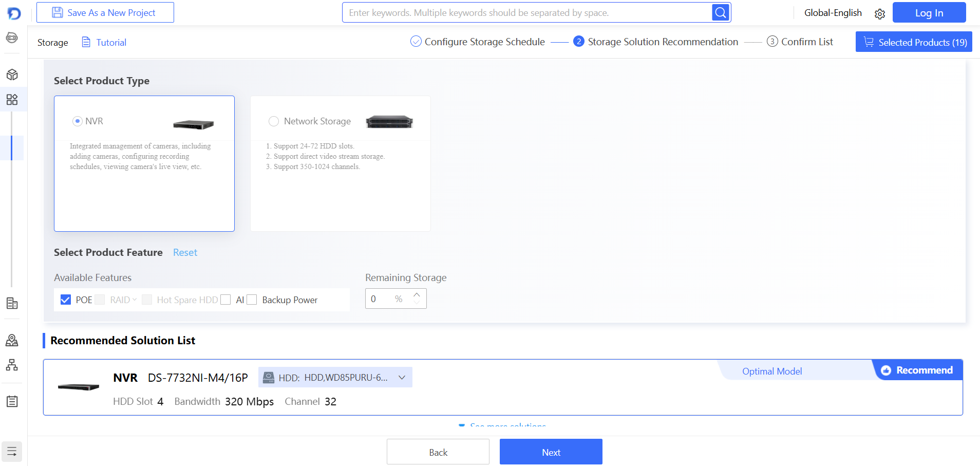Click the clipboard list icon in sidebar
980x466 pixels.
tap(12, 401)
